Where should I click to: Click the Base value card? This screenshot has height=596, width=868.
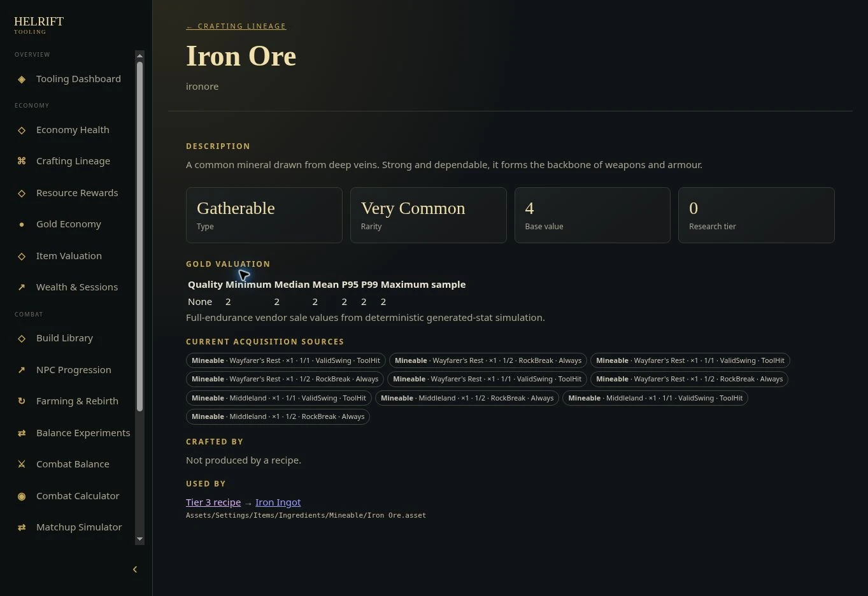(x=592, y=215)
